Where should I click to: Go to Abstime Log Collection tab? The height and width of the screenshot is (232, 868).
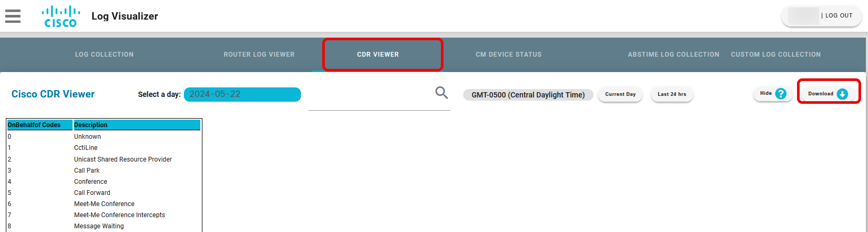tap(674, 55)
